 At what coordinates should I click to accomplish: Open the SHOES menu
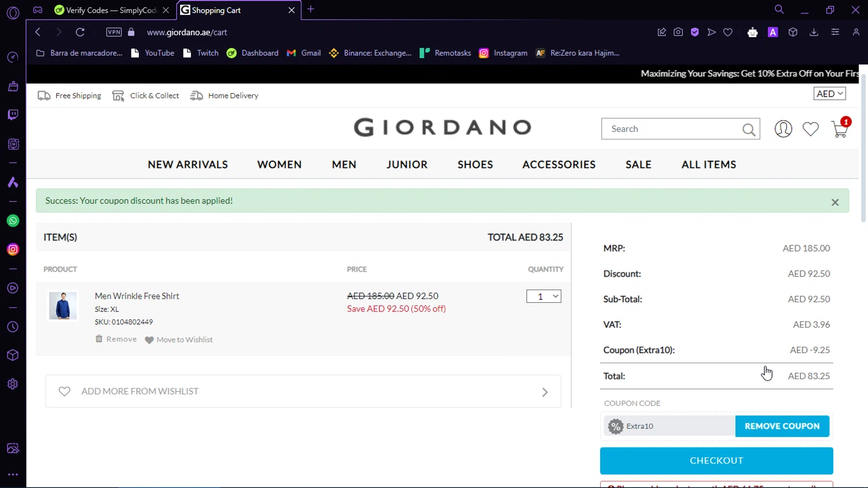(x=475, y=164)
